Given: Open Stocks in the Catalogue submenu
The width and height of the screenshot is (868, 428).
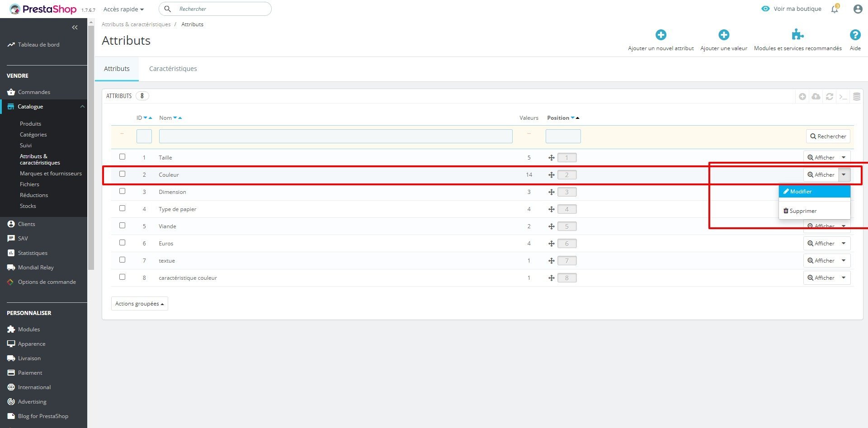Looking at the screenshot, I should tap(28, 206).
